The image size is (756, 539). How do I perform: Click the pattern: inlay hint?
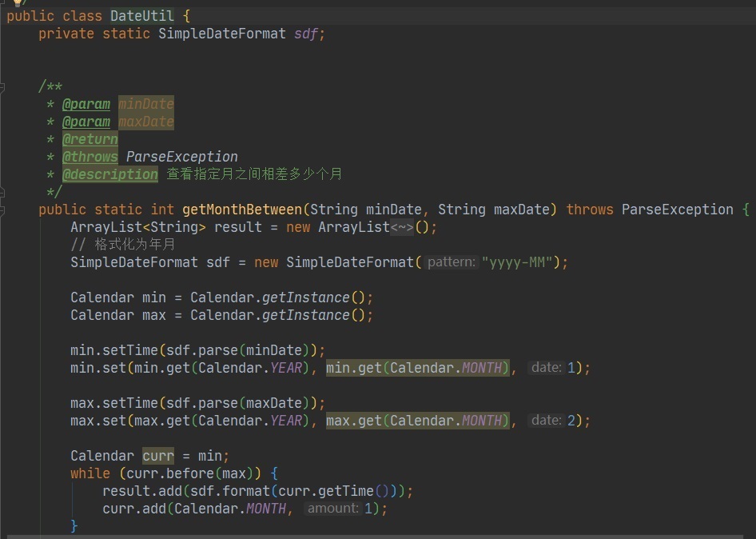[x=452, y=262]
